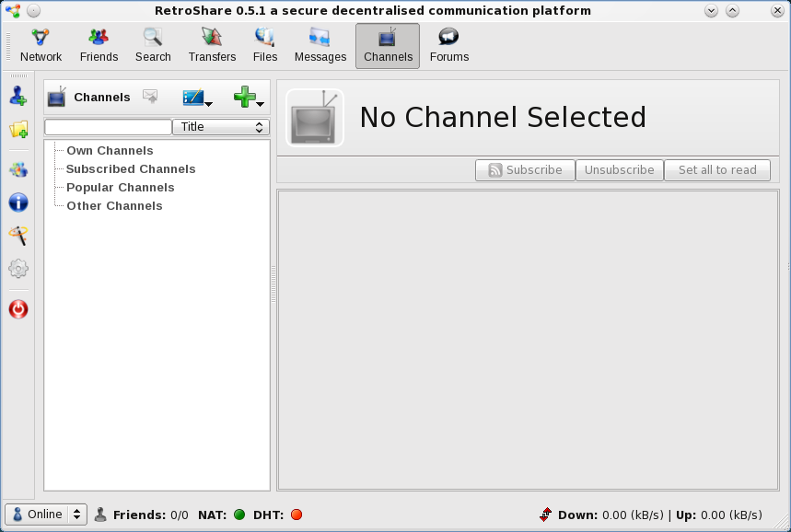This screenshot has width=791, height=532.
Task: Open the green plus create-channel dropdown
Action: coord(249,97)
